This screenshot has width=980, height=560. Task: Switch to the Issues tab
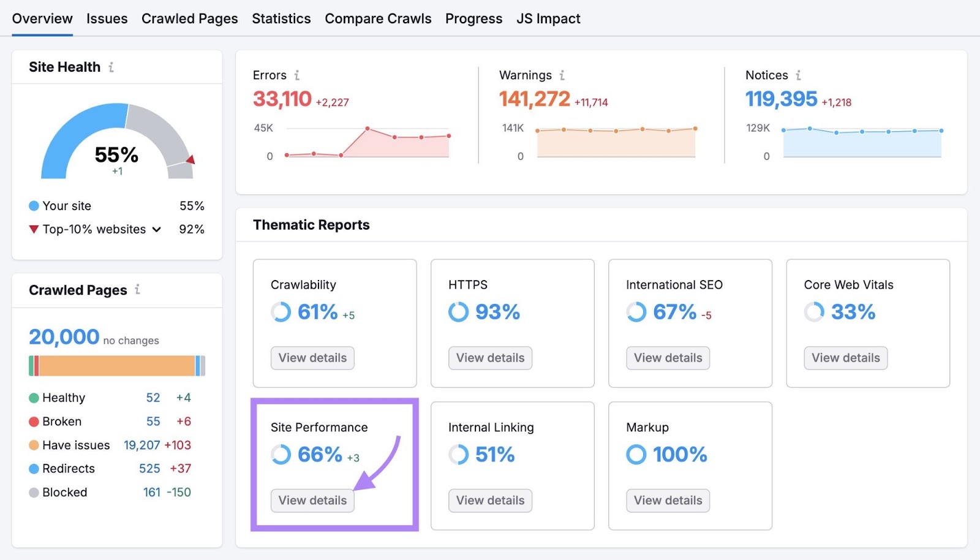[x=107, y=18]
